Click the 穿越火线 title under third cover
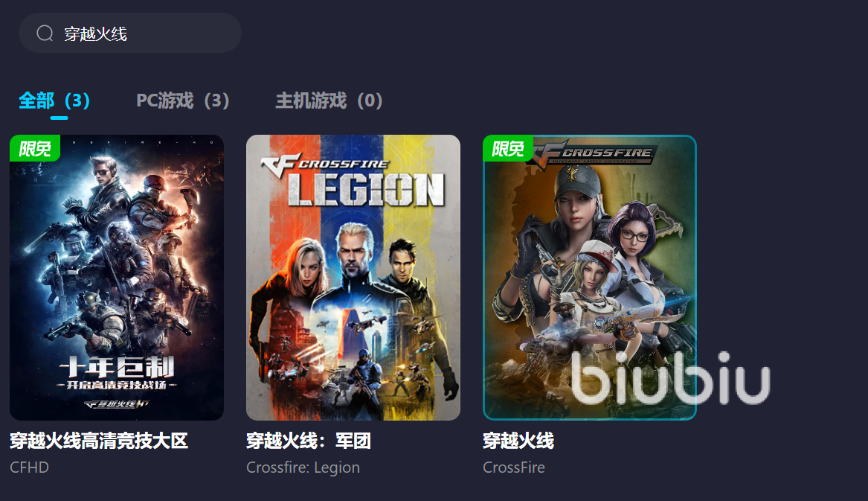 click(x=518, y=441)
